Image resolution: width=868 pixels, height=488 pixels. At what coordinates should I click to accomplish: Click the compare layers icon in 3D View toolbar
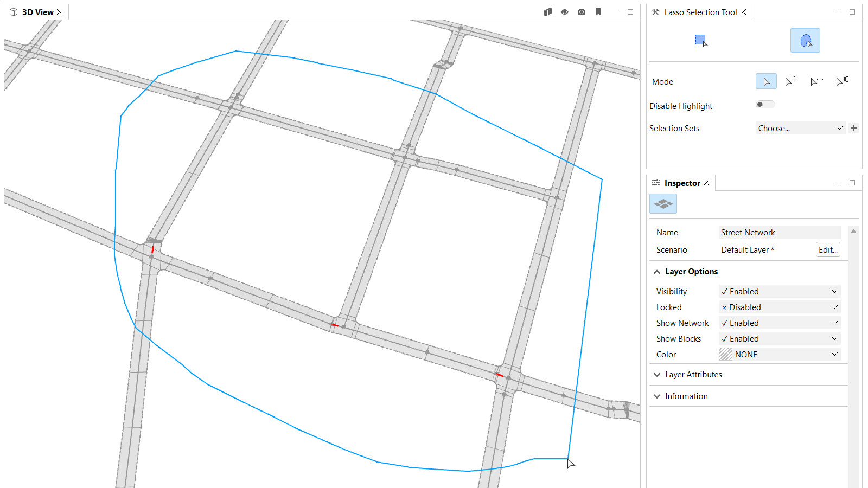(x=547, y=11)
